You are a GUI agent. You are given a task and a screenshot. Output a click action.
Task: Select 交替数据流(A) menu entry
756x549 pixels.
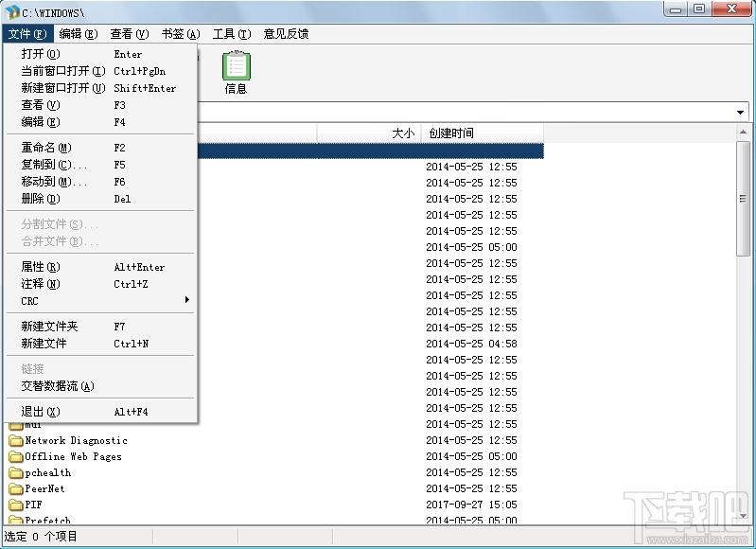100,386
